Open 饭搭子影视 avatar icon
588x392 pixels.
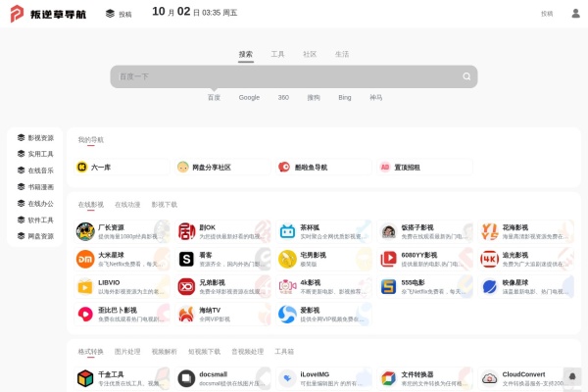coord(388,231)
